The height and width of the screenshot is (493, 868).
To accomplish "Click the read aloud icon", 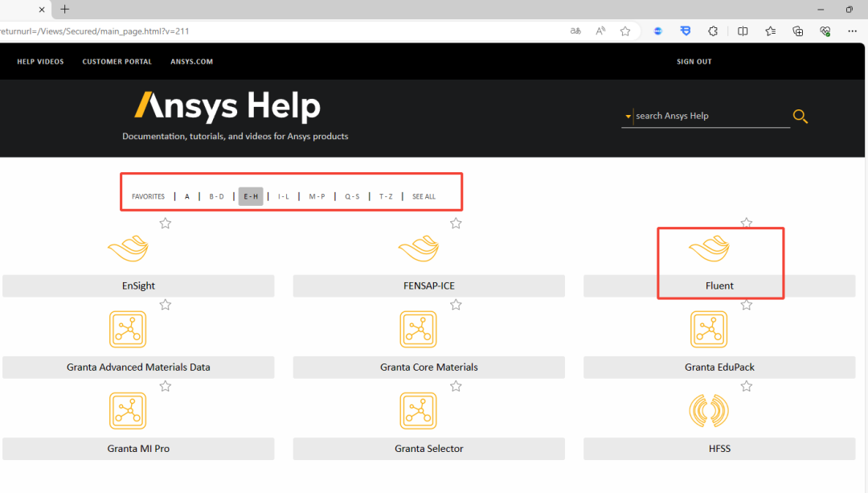I will 600,31.
